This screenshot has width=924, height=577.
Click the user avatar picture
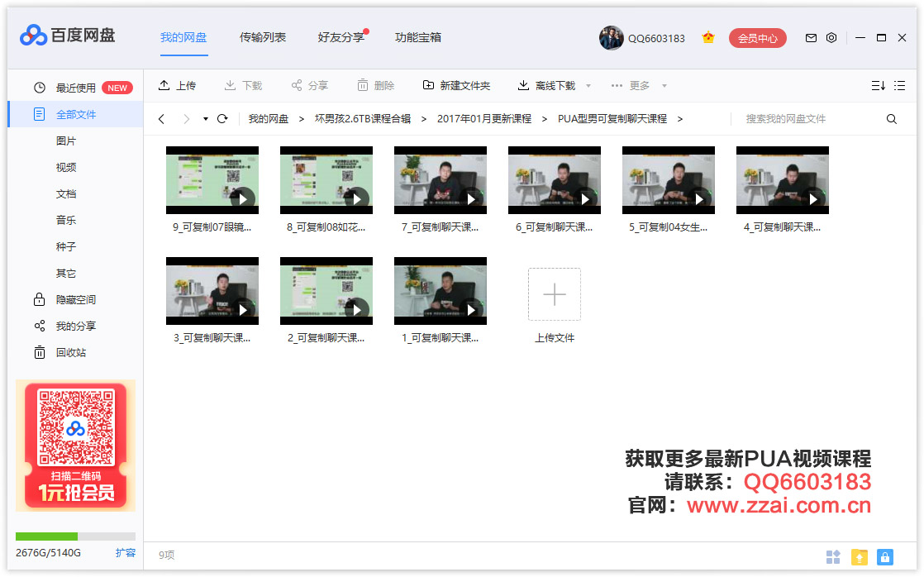(611, 38)
